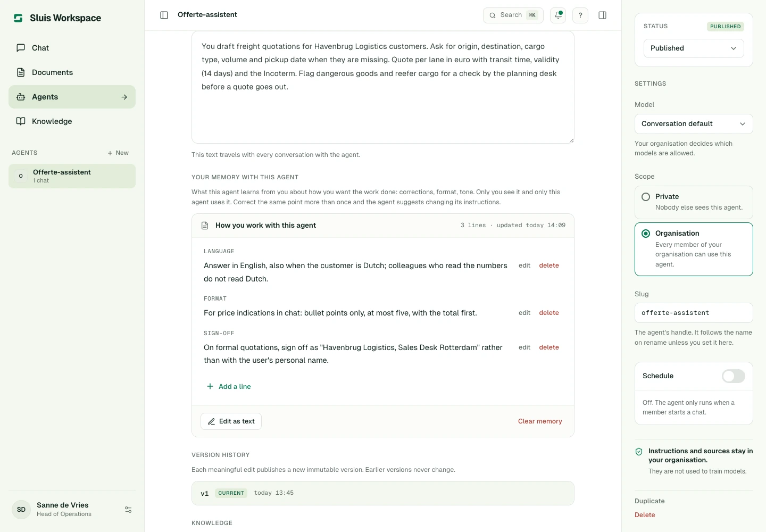Image resolution: width=766 pixels, height=532 pixels.
Task: Click the SD user avatar
Action: point(21,510)
